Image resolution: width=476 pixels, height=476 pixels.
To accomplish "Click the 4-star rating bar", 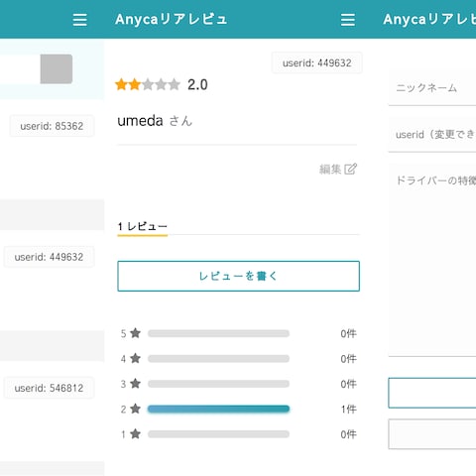I will coord(218,359).
